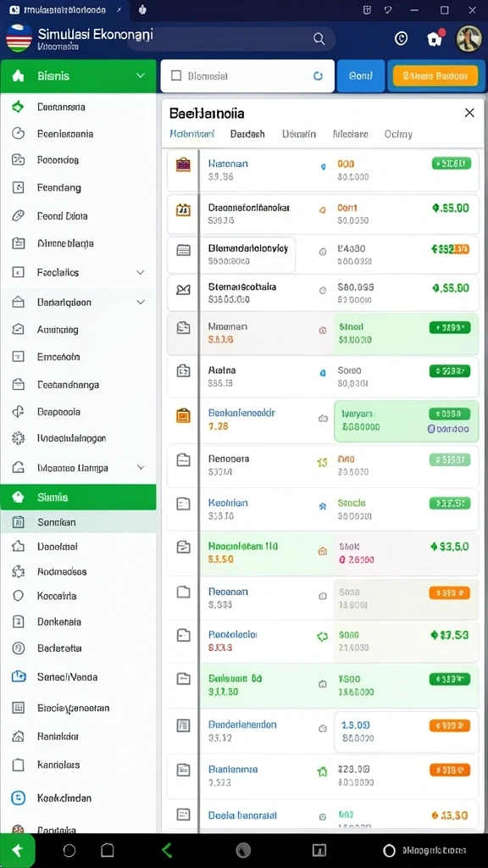Expand the Feeclalics sidebar section
This screenshot has width=488, height=868.
point(141,272)
